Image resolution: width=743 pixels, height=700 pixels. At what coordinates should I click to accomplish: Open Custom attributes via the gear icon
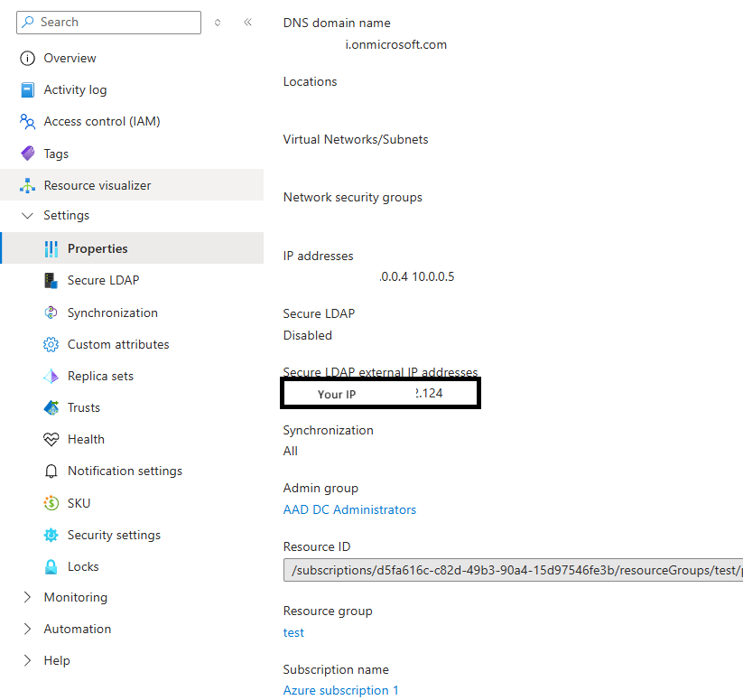tap(51, 344)
